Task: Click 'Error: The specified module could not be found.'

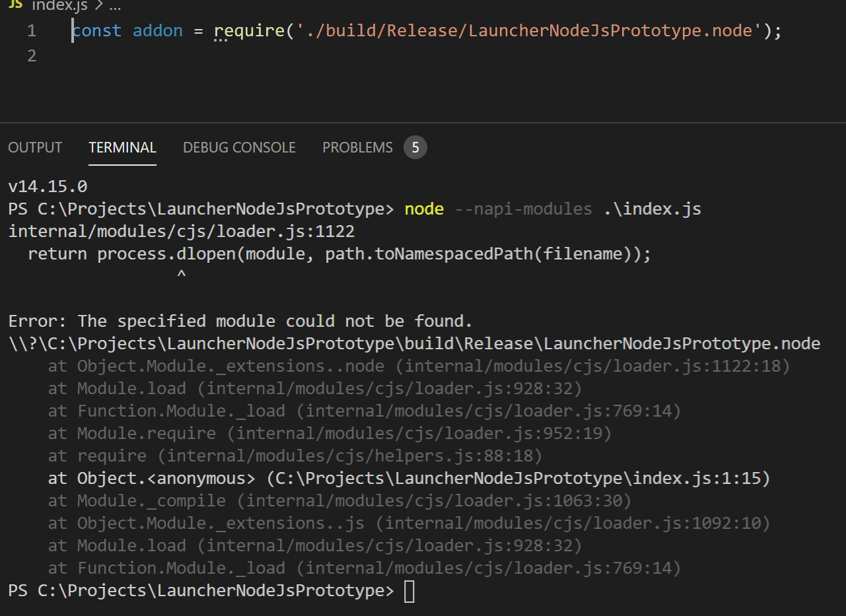Action: point(240,322)
